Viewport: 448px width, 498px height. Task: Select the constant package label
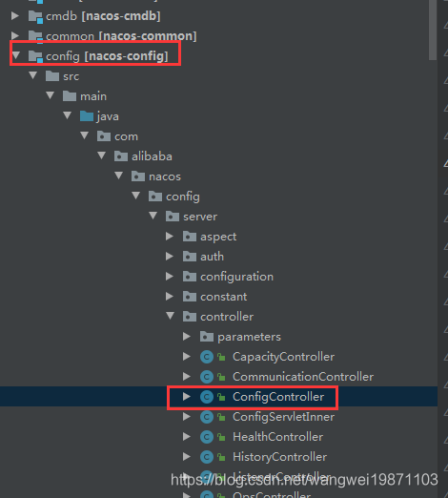pyautogui.click(x=223, y=297)
